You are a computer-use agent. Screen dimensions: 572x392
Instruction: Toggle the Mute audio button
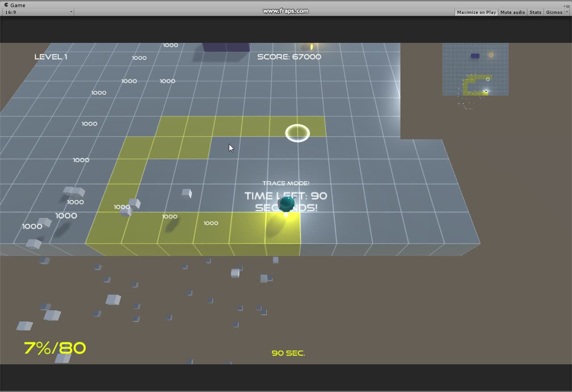pyautogui.click(x=513, y=12)
